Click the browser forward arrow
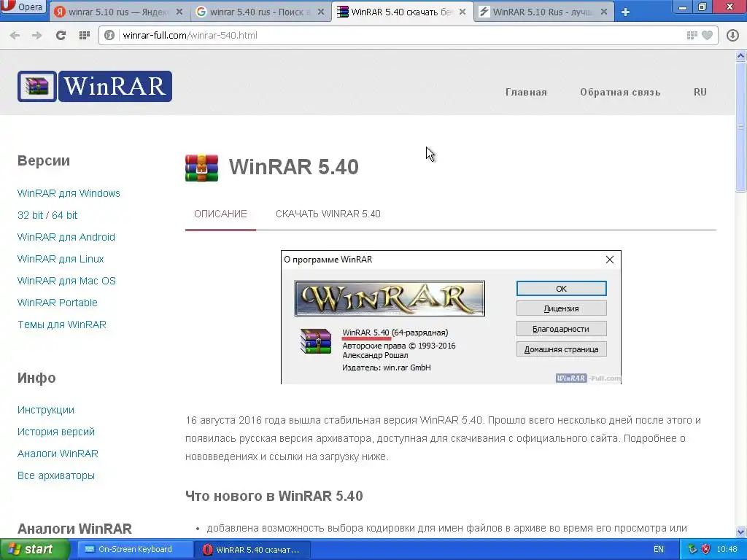The height and width of the screenshot is (560, 747). click(36, 35)
